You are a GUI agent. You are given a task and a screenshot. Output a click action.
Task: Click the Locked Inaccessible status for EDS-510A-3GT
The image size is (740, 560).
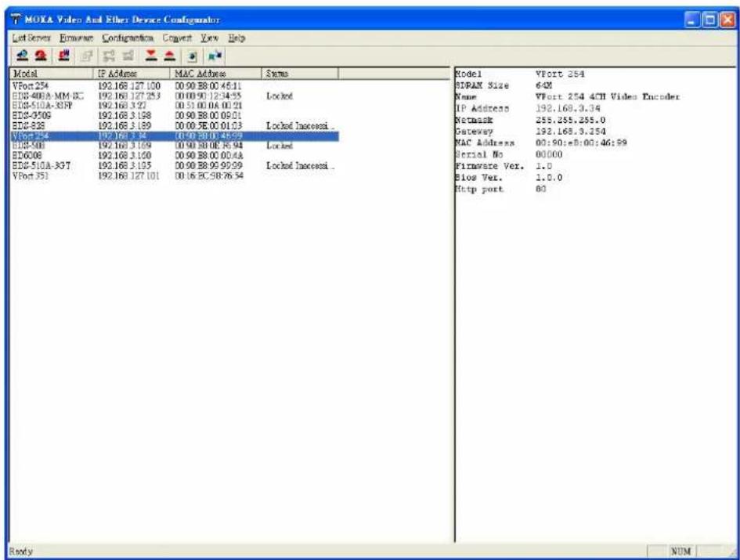pos(300,166)
